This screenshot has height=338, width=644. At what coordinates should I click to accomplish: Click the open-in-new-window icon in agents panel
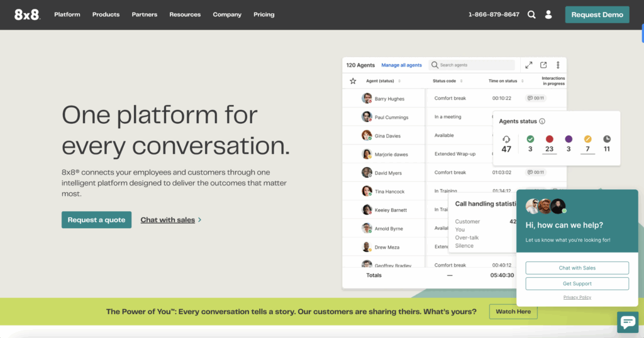pyautogui.click(x=543, y=65)
